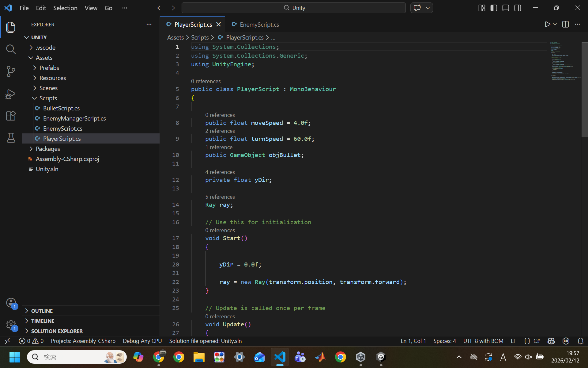Toggle the secondary sidebar layout button

click(518, 8)
